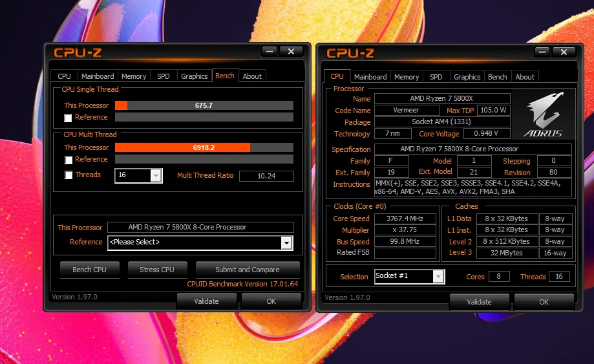The width and height of the screenshot is (594, 364).
Task: Close the Bench CPU-Z window
Action: 291,51
